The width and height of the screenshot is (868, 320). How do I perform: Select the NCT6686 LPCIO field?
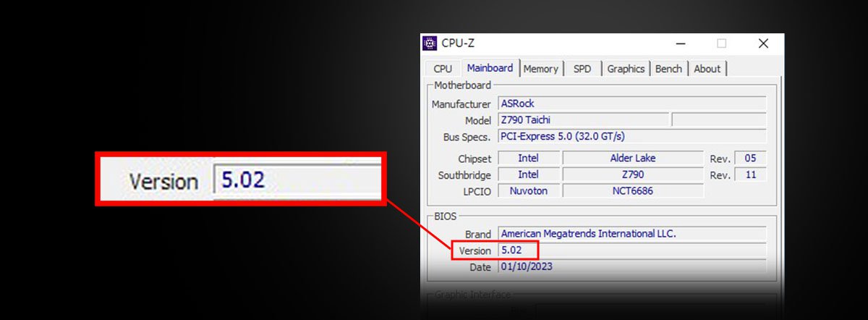pos(632,190)
